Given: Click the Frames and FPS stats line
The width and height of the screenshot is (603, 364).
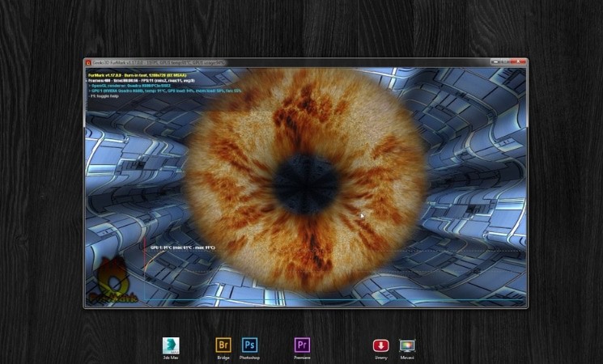Looking at the screenshot, I should [141, 81].
